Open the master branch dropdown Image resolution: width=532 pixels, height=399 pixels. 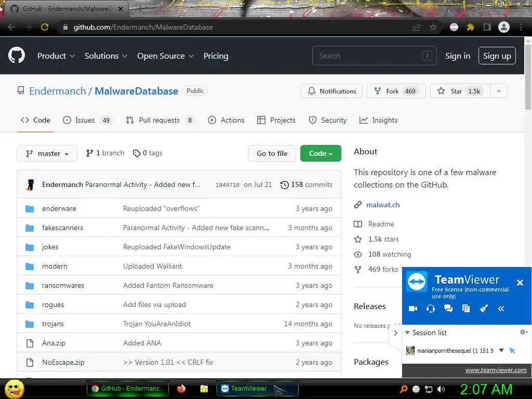[x=47, y=153]
